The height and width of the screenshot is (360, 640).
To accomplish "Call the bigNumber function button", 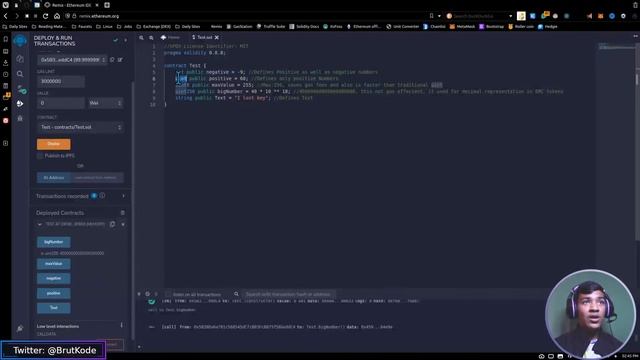I will (x=53, y=242).
